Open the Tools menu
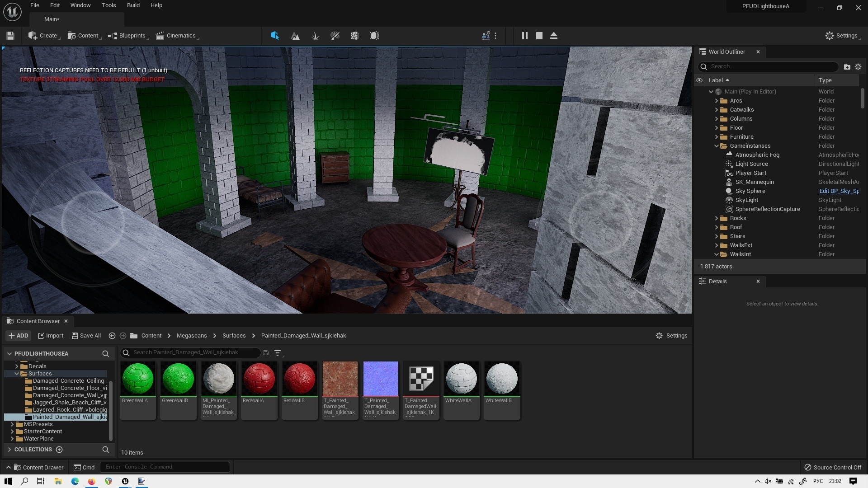This screenshot has width=868, height=488. [108, 5]
